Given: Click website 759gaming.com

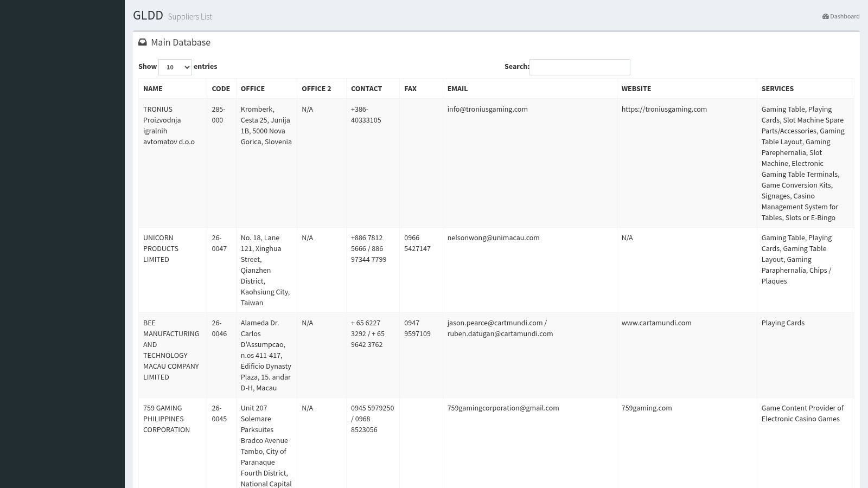Looking at the screenshot, I should (x=647, y=408).
